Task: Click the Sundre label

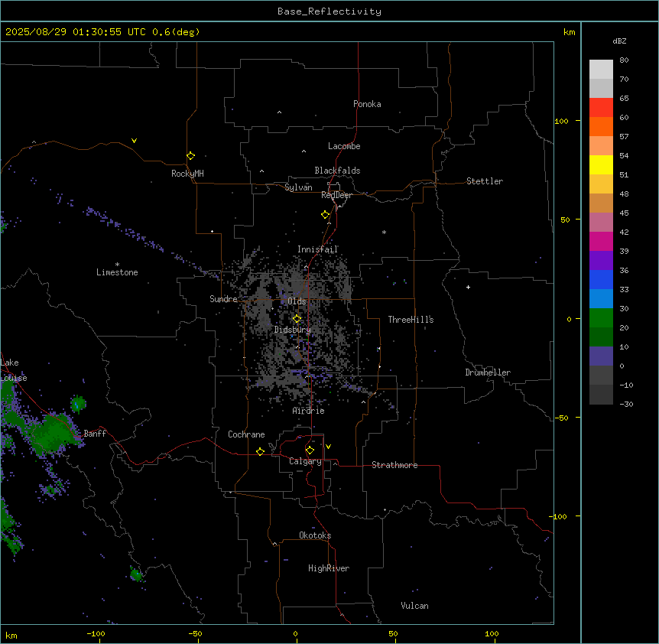Action: click(x=223, y=299)
